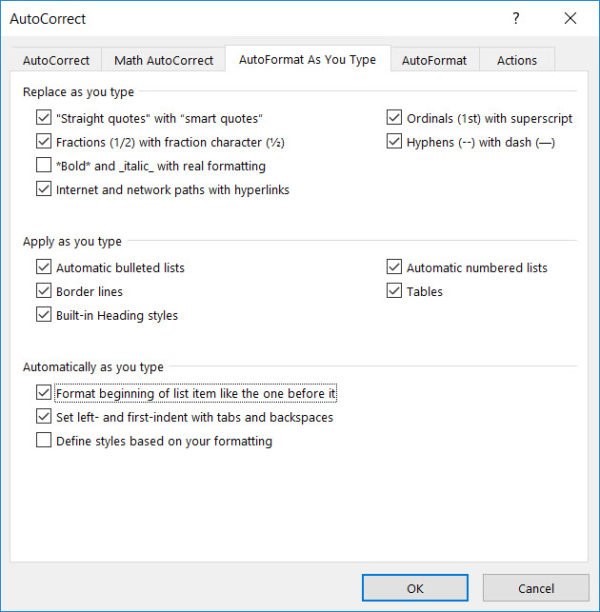Disable Automatic numbered lists
The width and height of the screenshot is (600, 612).
[394, 267]
